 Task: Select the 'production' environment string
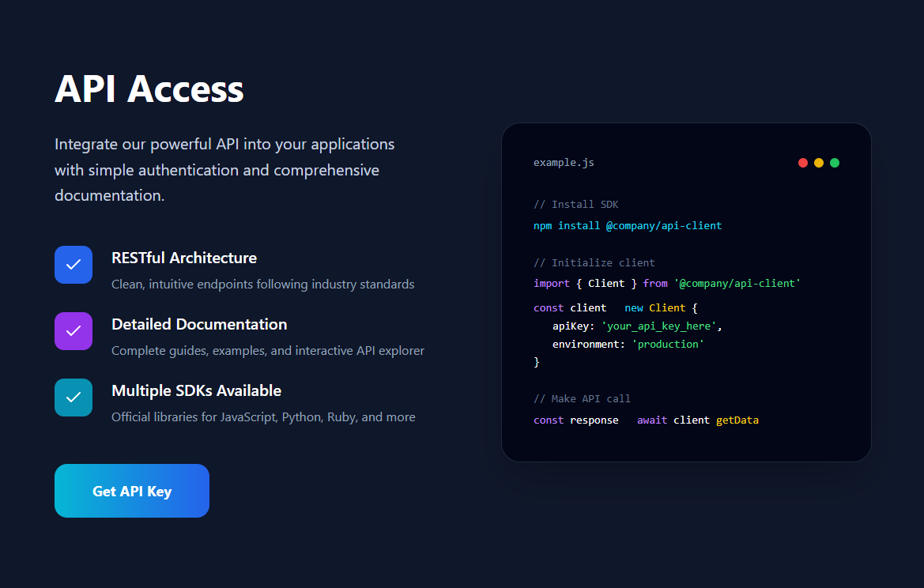(668, 344)
